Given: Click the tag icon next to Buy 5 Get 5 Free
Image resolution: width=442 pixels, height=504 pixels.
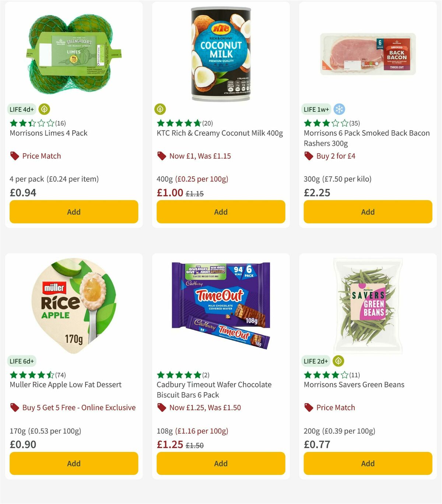Looking at the screenshot, I should tap(14, 408).
